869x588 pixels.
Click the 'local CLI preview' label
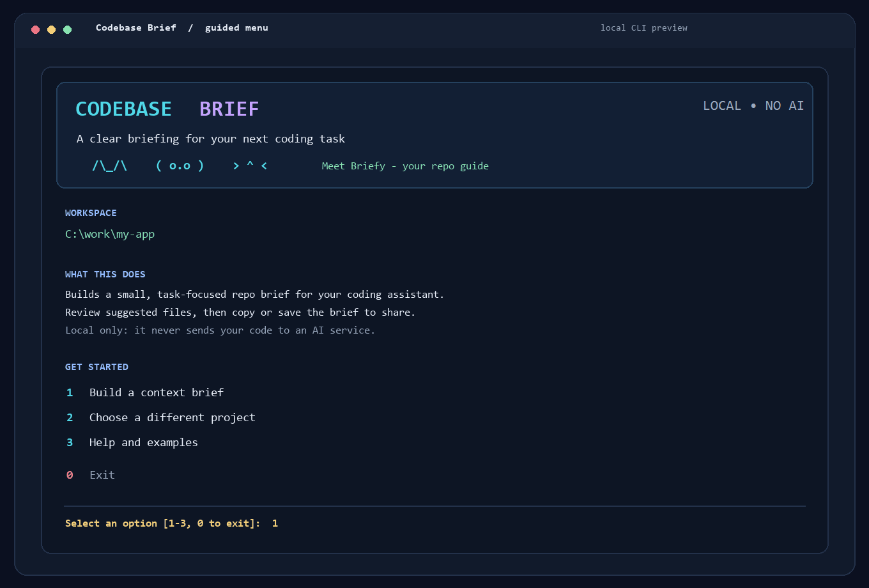pyautogui.click(x=644, y=28)
